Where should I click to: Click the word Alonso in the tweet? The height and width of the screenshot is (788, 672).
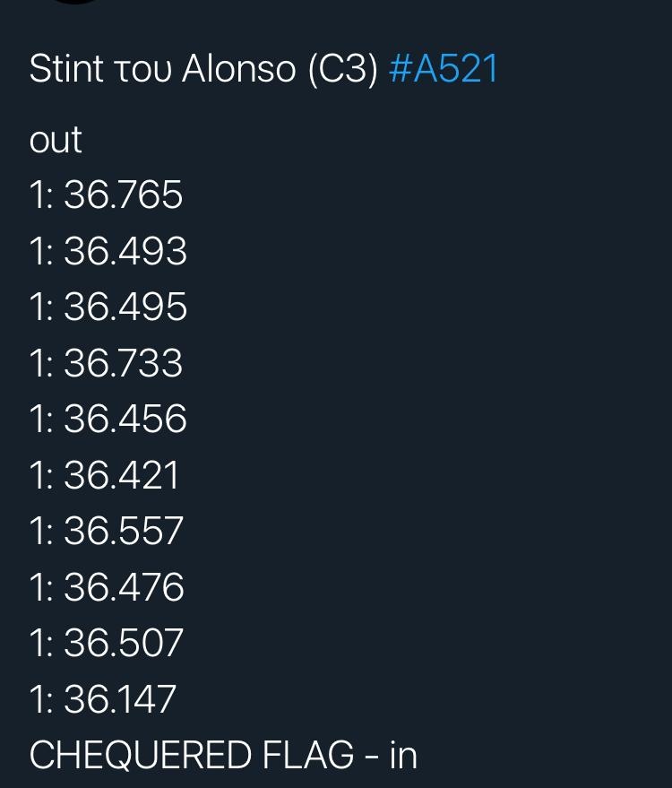tap(238, 69)
